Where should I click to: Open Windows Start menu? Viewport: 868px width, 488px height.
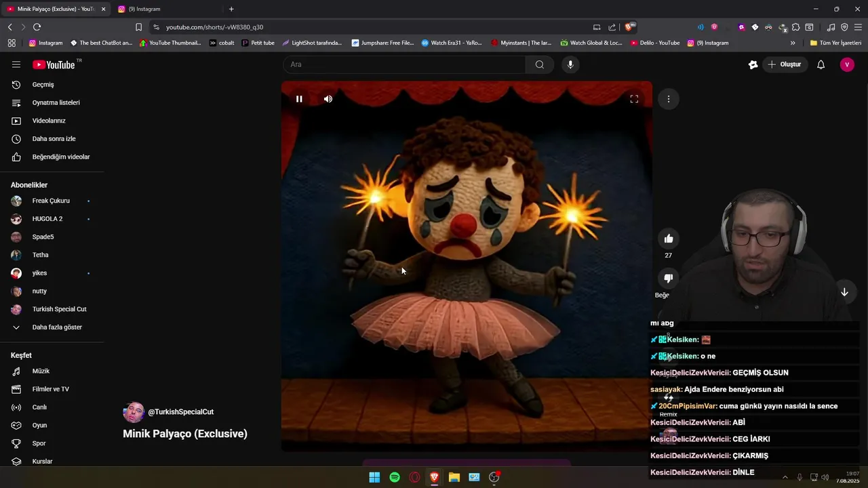(374, 477)
